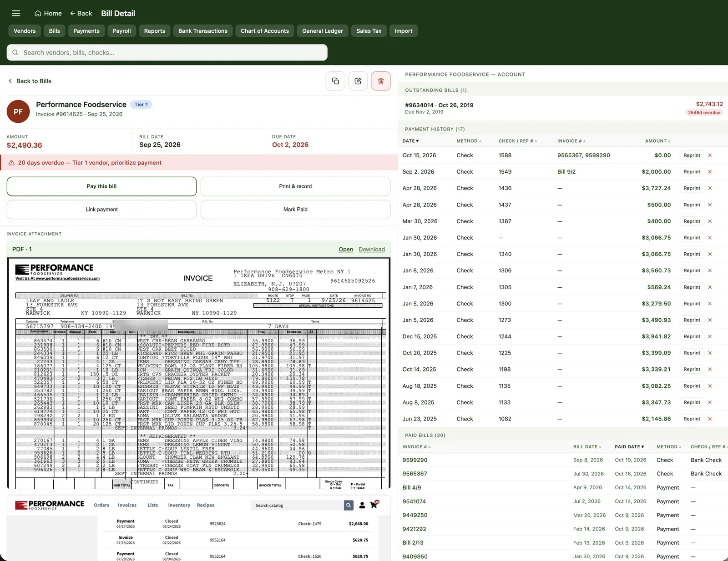The height and width of the screenshot is (561, 728).
Task: Click the search vendors, bills, checks field
Action: tap(167, 52)
